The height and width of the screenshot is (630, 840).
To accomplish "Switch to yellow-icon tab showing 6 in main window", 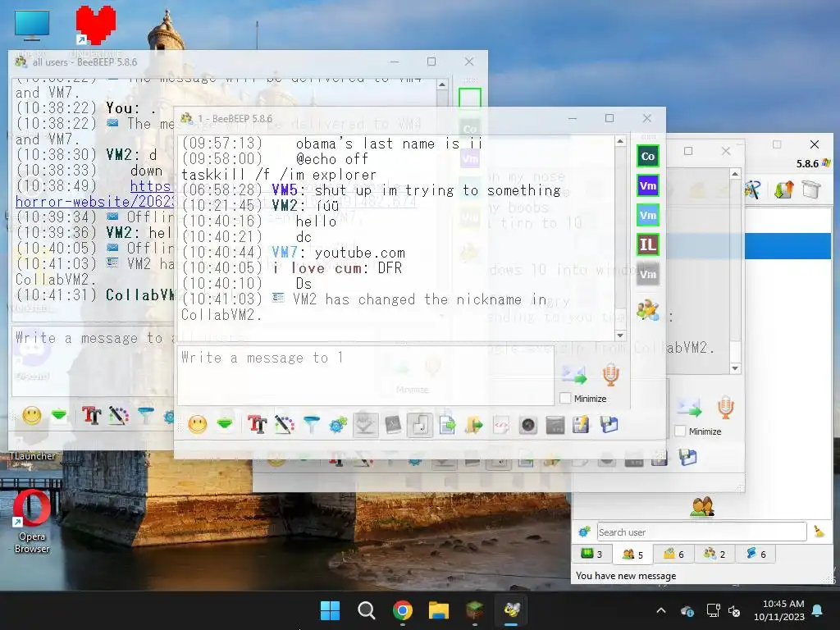I will point(674,554).
